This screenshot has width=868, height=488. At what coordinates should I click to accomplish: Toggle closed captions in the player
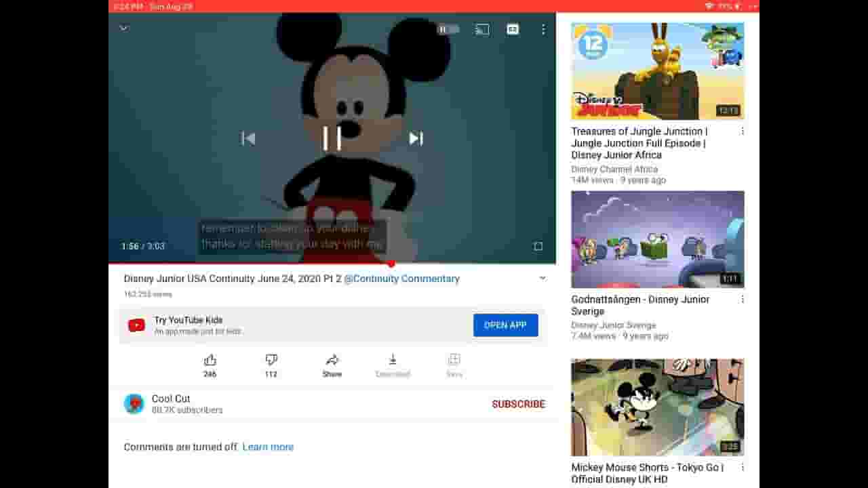(513, 29)
